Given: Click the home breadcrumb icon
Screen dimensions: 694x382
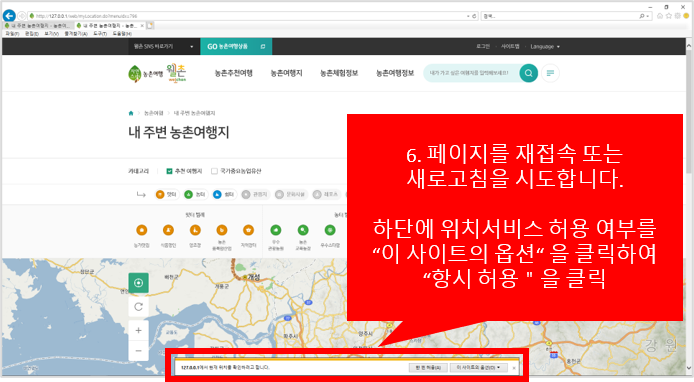Looking at the screenshot, I should click(x=131, y=113).
